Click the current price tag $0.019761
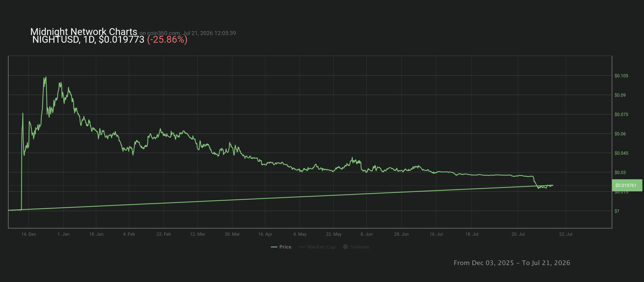Screen dimensions: 644x282 click(x=627, y=185)
